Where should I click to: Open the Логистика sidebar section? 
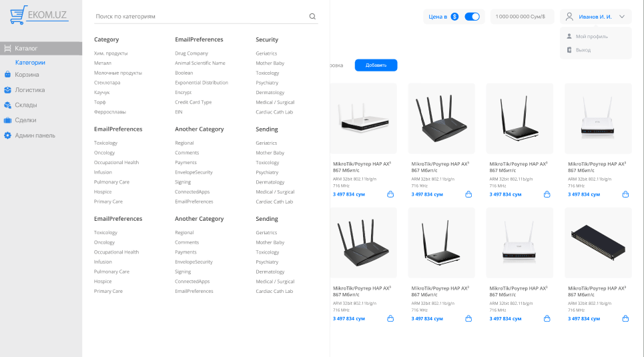point(29,89)
